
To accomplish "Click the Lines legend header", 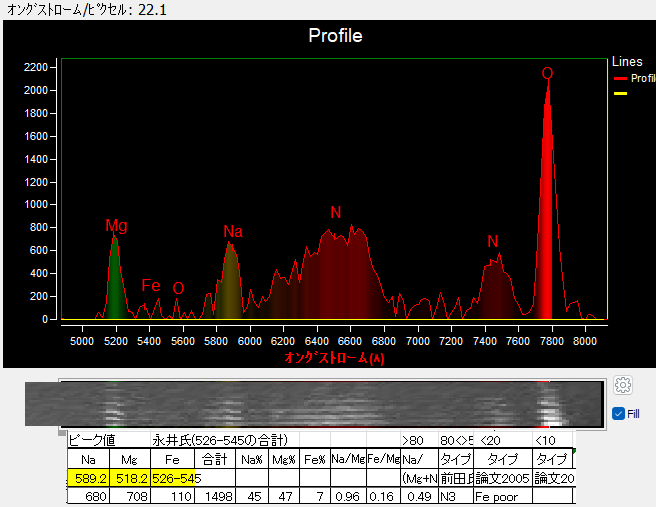I will pos(627,62).
